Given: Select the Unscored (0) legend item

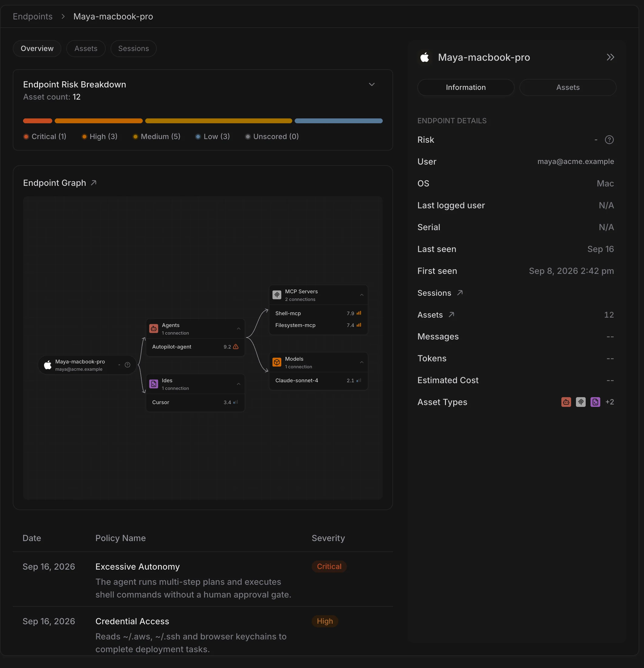Looking at the screenshot, I should coord(272,137).
